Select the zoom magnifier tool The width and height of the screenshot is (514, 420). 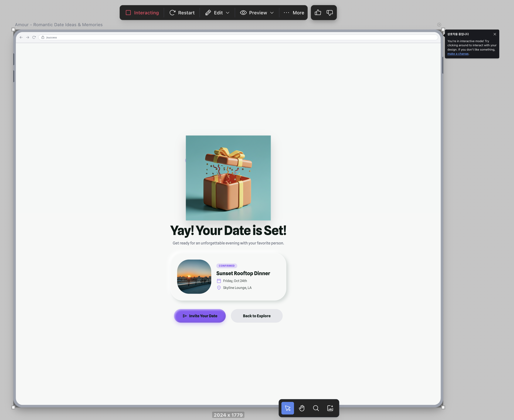pyautogui.click(x=316, y=408)
